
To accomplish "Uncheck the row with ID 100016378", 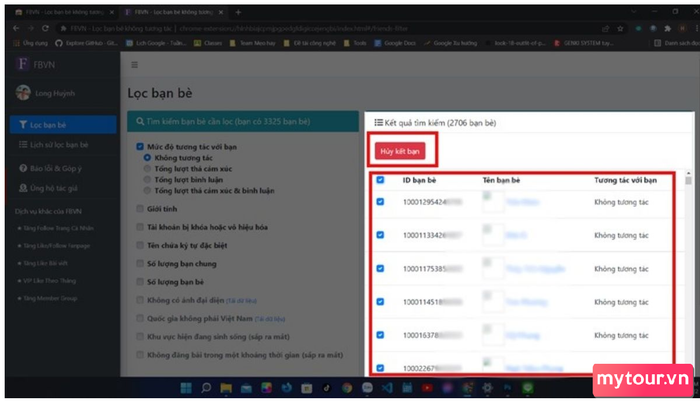I will tap(380, 335).
